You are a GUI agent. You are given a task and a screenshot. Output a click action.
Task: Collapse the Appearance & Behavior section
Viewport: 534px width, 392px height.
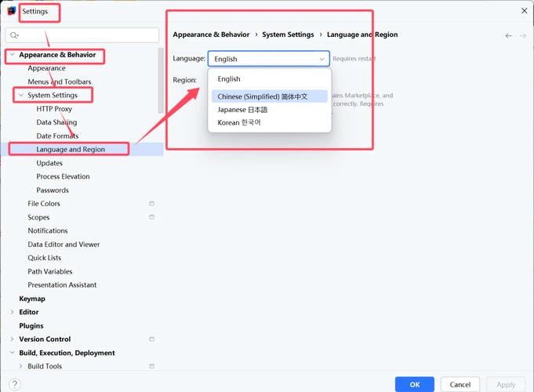click(12, 55)
